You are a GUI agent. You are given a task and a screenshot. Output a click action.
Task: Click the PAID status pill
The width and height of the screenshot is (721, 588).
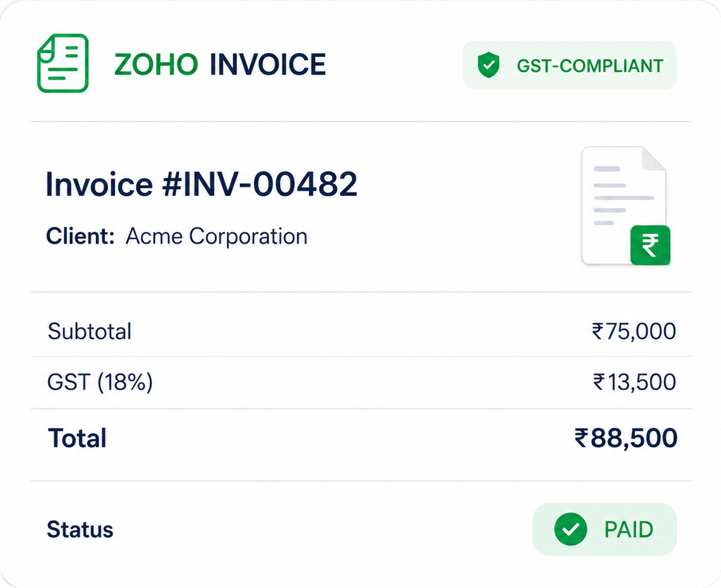click(605, 529)
